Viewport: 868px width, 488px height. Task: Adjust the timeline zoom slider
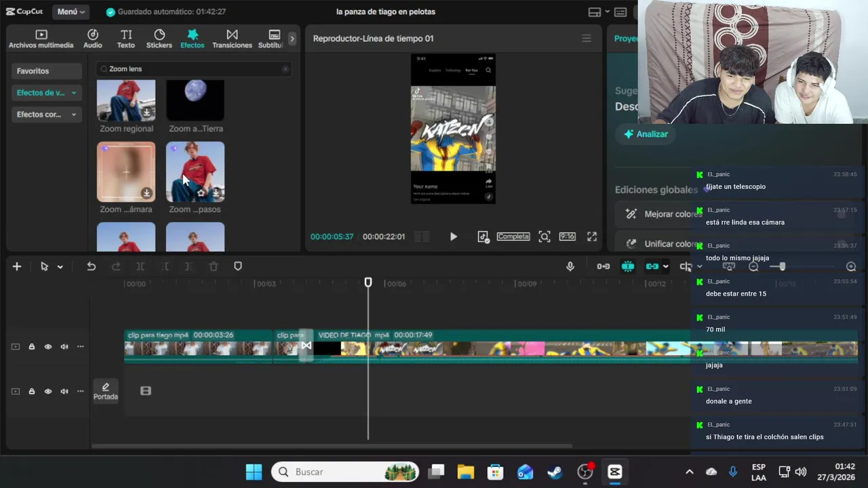coord(782,267)
